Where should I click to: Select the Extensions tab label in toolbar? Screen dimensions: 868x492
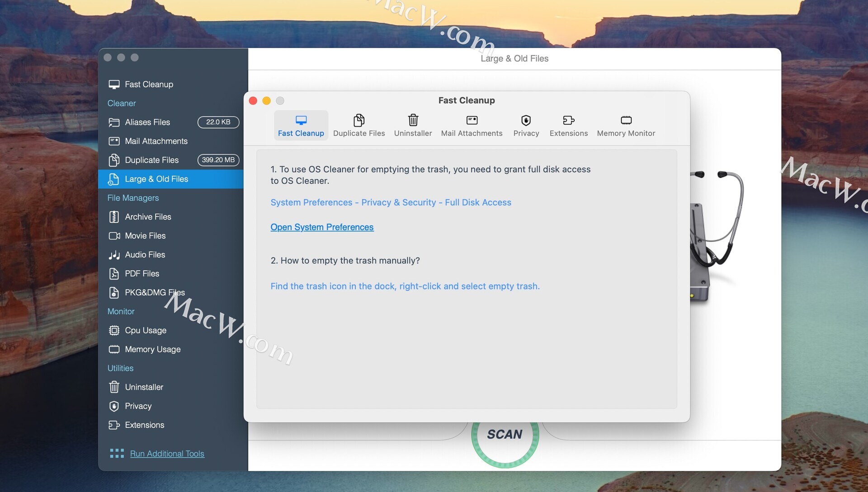(569, 133)
